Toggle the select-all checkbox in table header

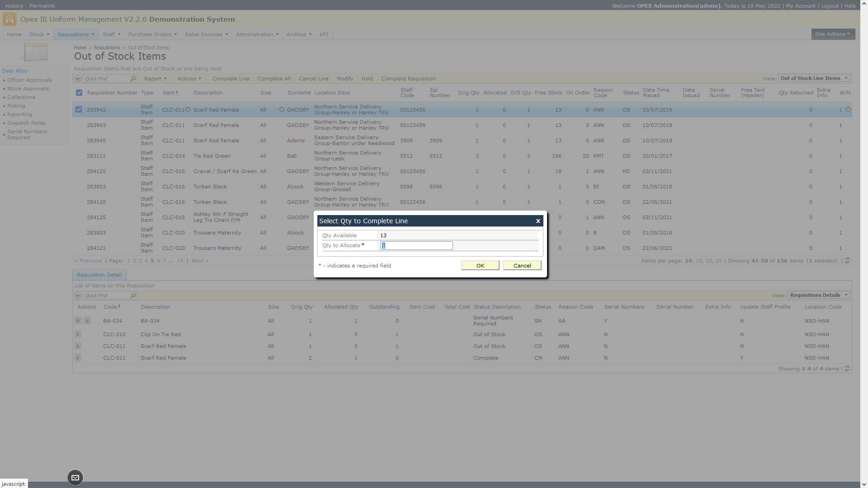[x=79, y=93]
